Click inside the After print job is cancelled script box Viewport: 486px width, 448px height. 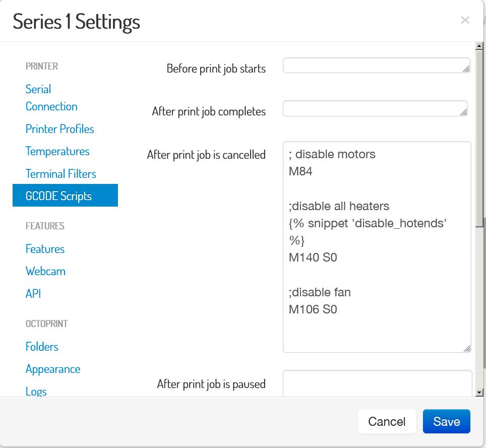click(377, 247)
